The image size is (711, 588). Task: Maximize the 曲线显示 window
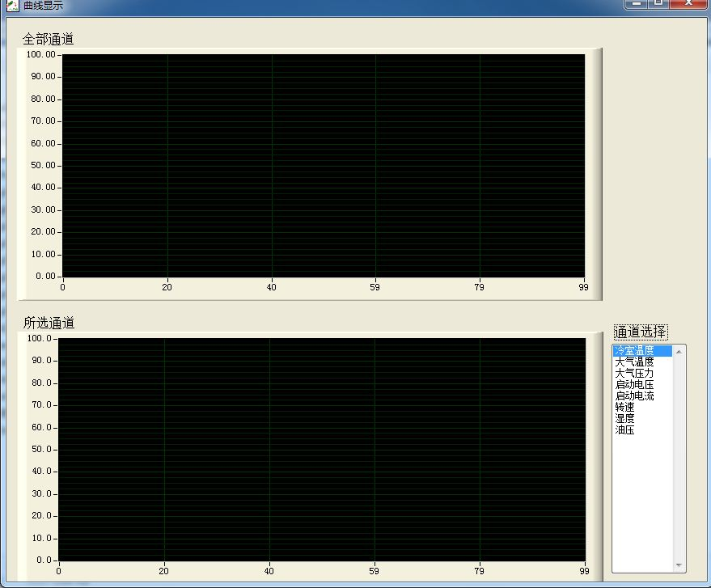coord(659,3)
